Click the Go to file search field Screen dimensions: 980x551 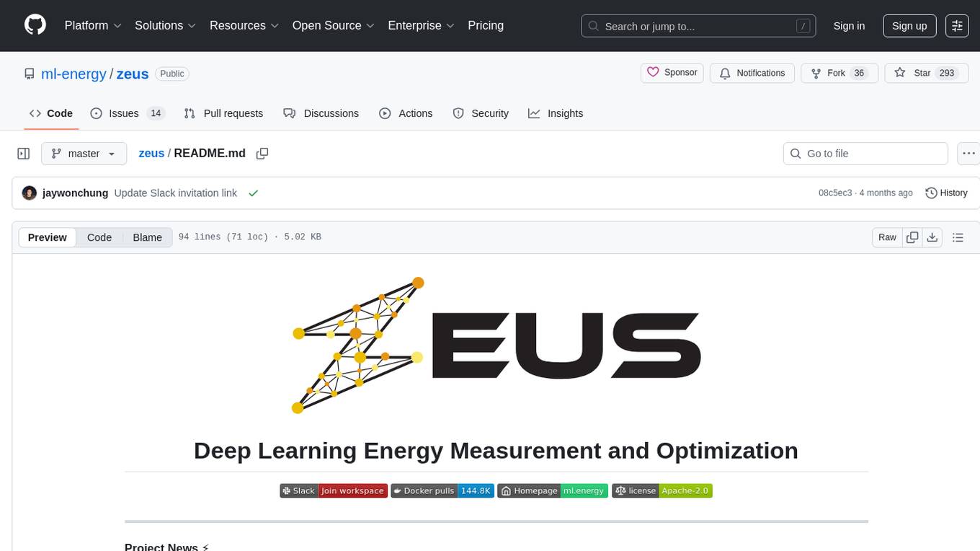(x=865, y=154)
